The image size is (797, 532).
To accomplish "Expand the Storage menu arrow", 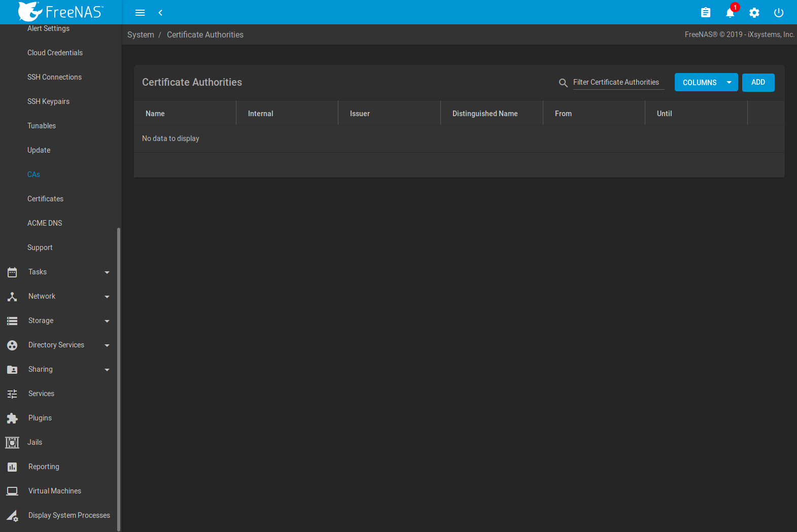I will point(107,321).
